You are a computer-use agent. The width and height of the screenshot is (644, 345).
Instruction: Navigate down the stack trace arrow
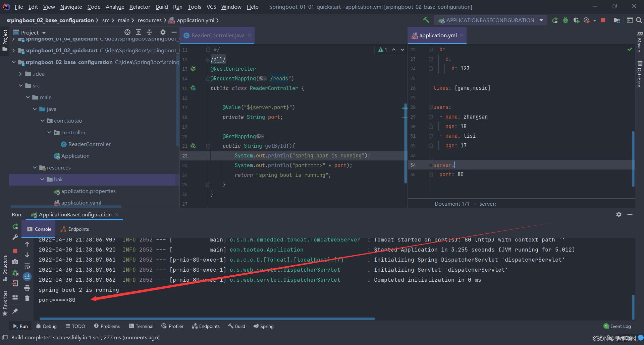click(27, 255)
